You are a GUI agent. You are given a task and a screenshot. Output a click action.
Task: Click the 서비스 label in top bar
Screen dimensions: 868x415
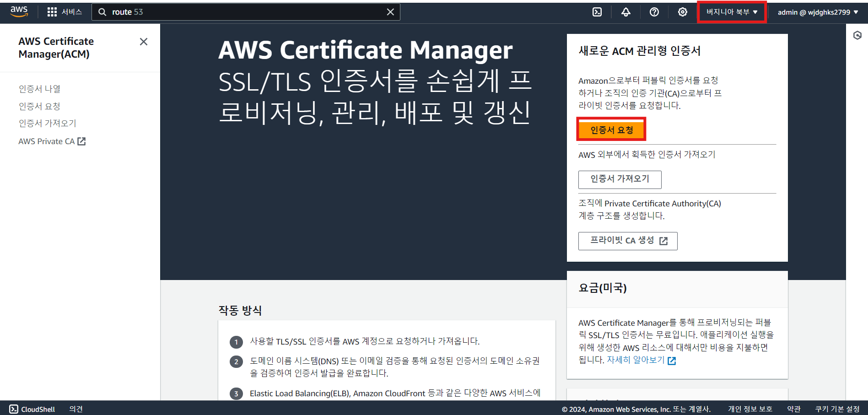72,12
